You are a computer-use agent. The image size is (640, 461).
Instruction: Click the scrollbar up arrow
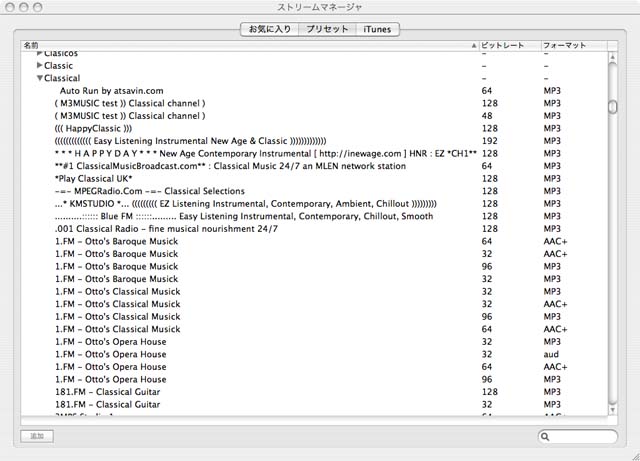coord(612,58)
